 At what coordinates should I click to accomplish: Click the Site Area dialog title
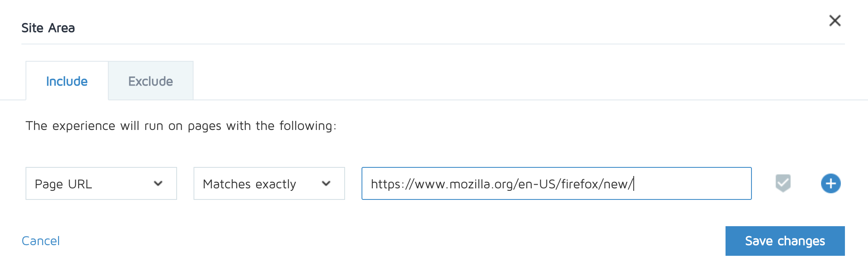[x=48, y=28]
